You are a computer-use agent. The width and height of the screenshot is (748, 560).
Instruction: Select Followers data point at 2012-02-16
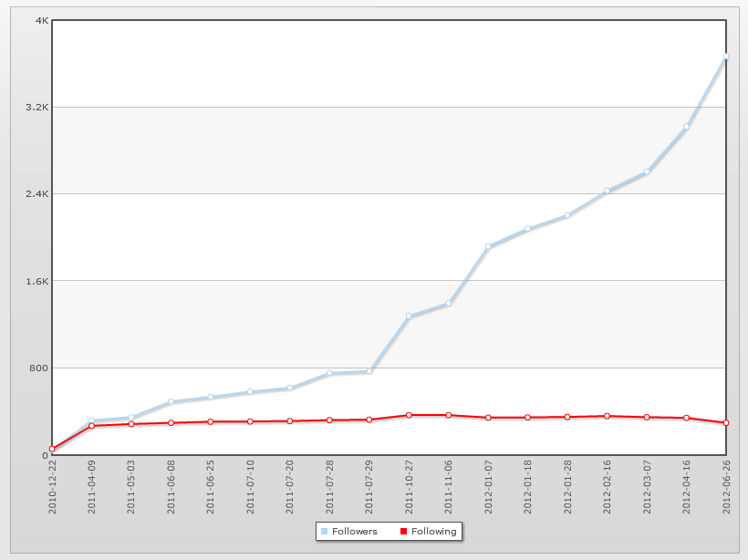(x=608, y=191)
